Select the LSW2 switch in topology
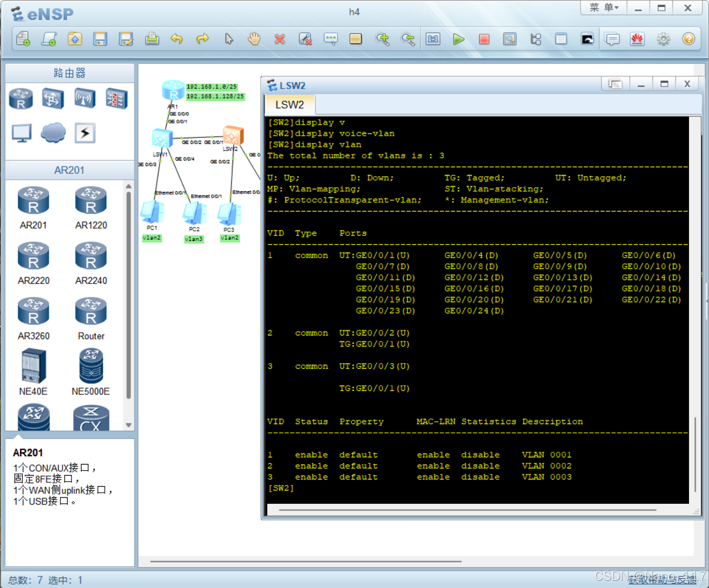 point(233,135)
